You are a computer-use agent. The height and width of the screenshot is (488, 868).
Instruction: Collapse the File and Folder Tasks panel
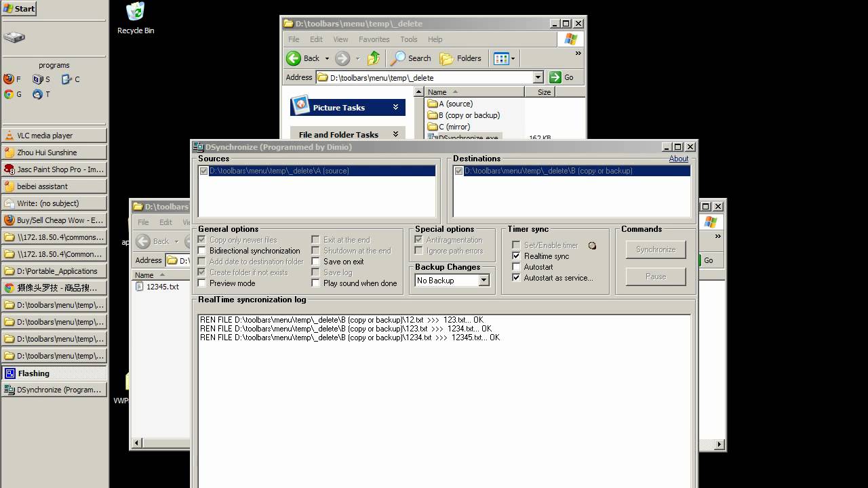[x=395, y=134]
